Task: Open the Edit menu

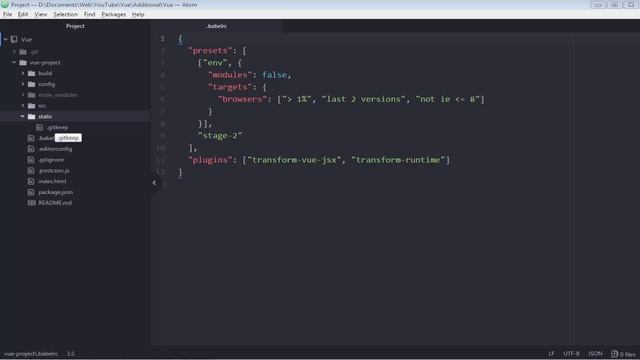Action: [x=23, y=14]
